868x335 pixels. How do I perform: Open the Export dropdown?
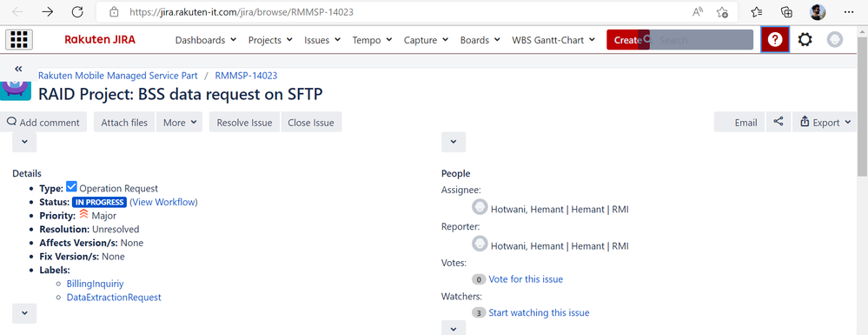825,122
